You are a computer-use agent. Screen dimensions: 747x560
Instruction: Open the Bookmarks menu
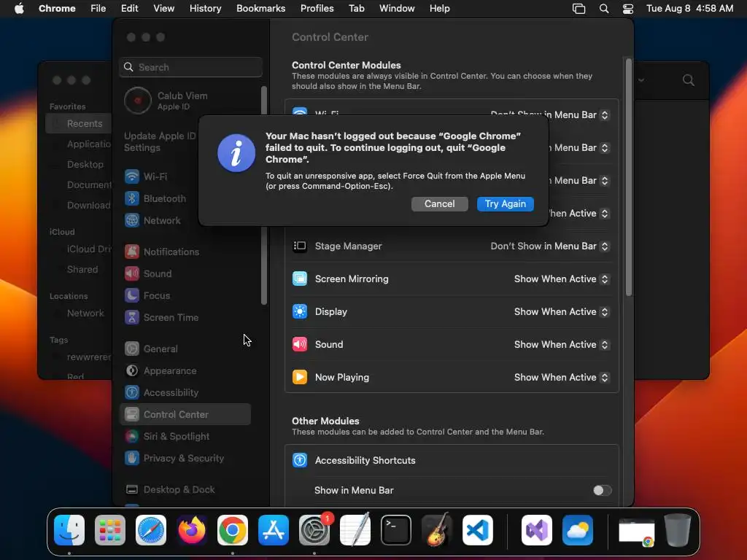coord(260,9)
